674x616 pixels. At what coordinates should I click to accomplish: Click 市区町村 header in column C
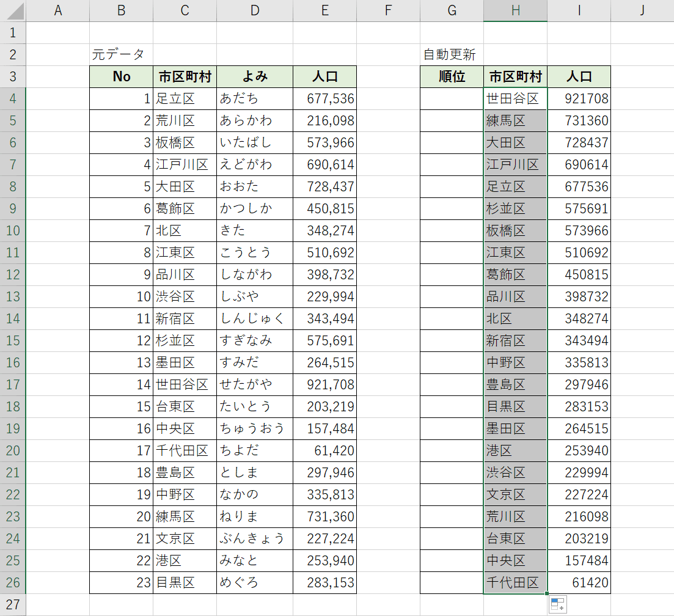[185, 76]
